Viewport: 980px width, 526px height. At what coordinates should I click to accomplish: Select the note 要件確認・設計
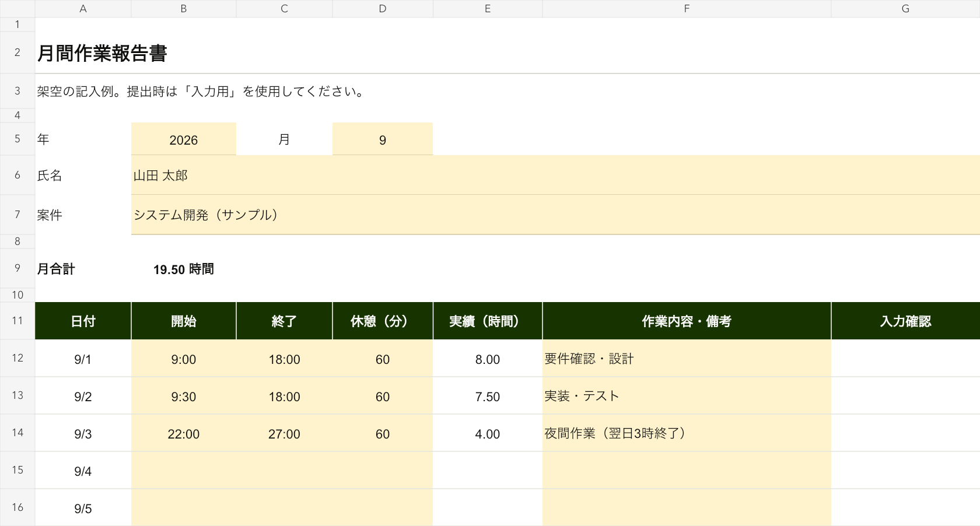(687, 359)
